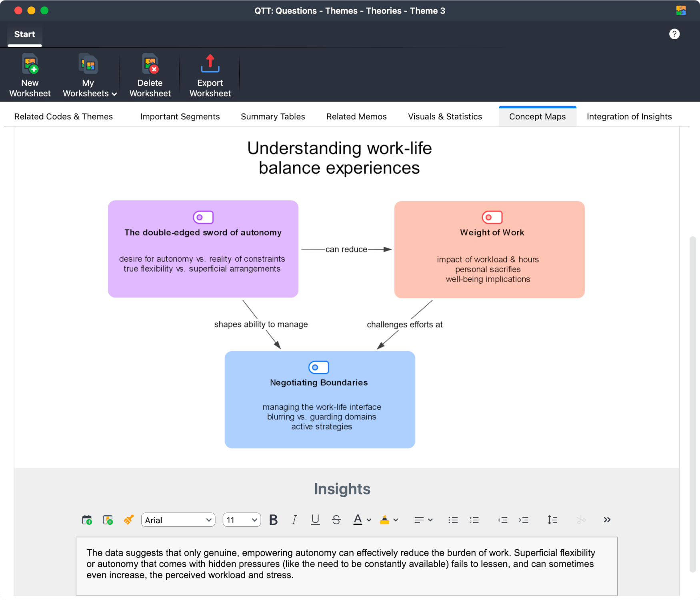The height and width of the screenshot is (600, 700).
Task: Click 'personal sacrifies' text in red node
Action: point(488,269)
